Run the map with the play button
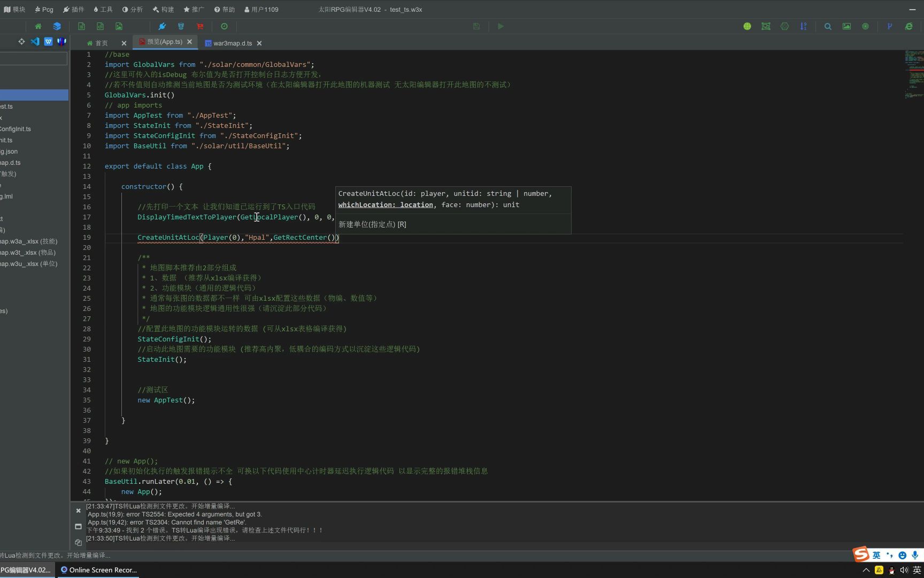 [x=500, y=26]
